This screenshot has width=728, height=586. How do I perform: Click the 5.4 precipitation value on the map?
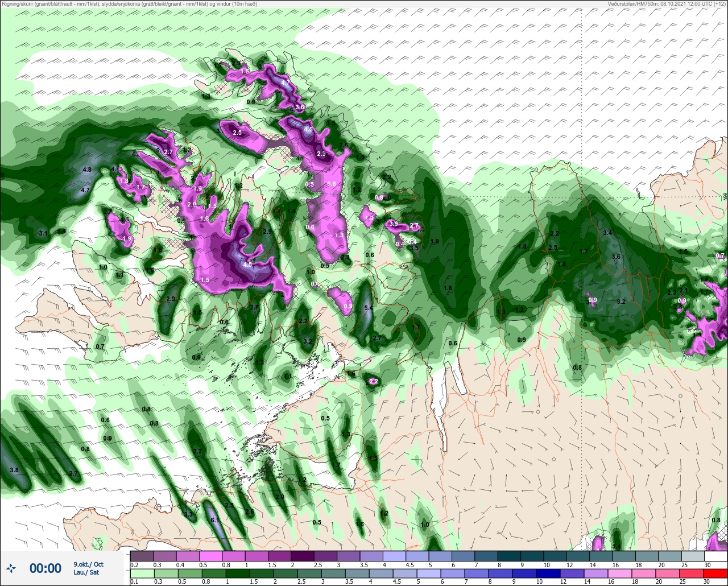click(x=369, y=308)
